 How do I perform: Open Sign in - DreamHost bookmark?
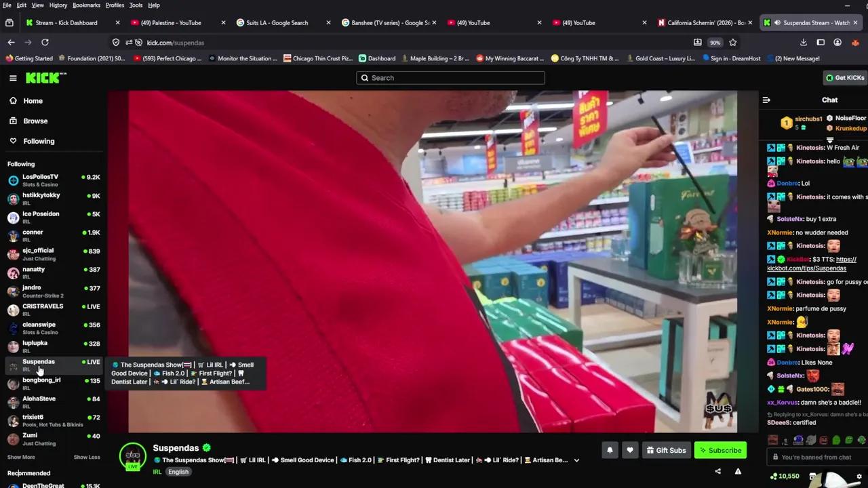point(730,58)
